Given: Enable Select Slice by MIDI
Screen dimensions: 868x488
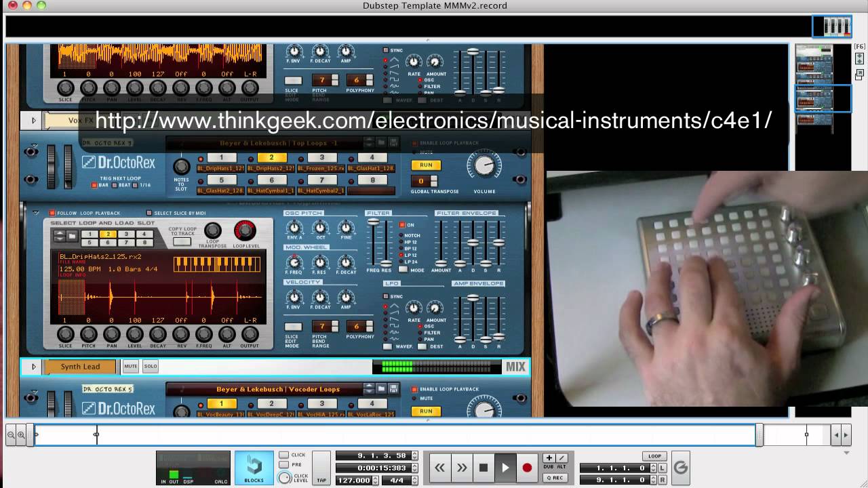Looking at the screenshot, I should tap(149, 213).
